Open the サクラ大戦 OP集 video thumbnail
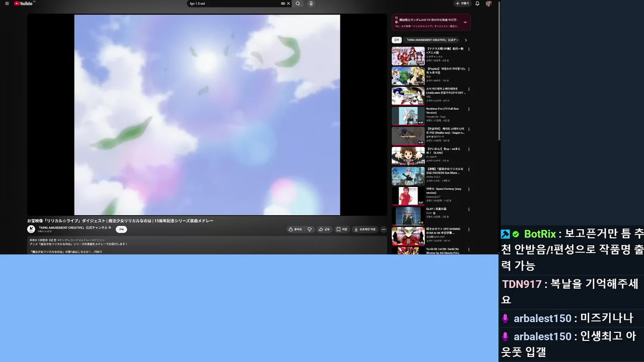Screen dimensions: 644x362 coord(408,56)
